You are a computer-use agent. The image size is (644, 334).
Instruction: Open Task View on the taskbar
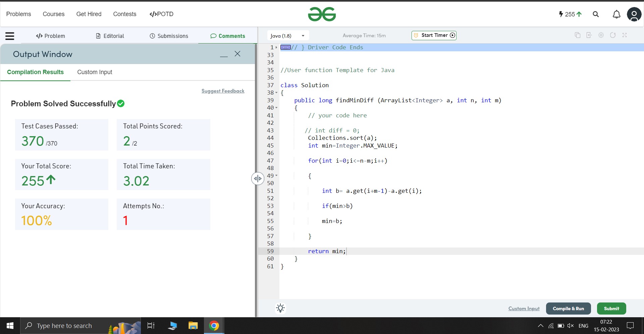[x=151, y=326]
